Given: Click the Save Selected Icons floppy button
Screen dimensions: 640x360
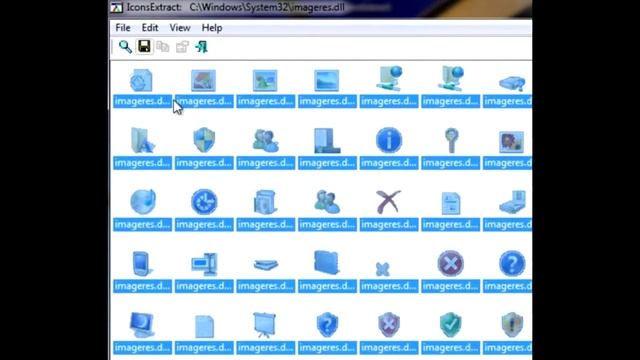Looking at the screenshot, I should pos(144,47).
